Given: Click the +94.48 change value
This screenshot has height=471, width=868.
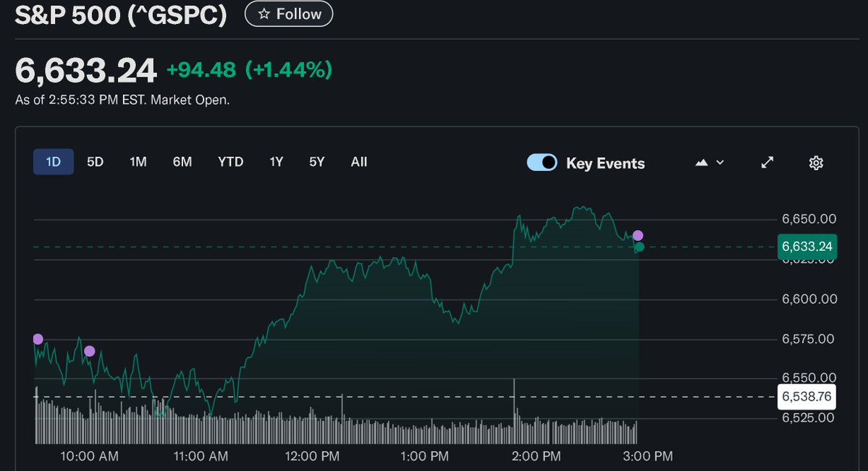Looking at the screenshot, I should 201,69.
